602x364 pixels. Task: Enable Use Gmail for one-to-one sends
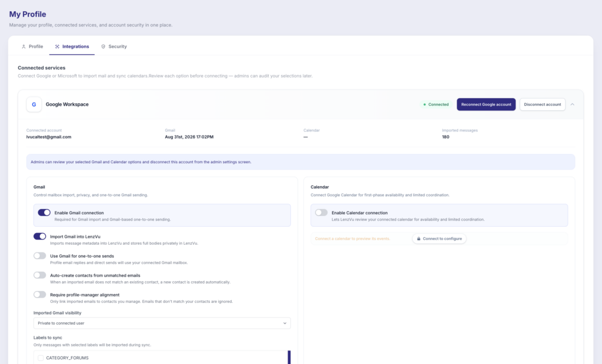pos(39,256)
